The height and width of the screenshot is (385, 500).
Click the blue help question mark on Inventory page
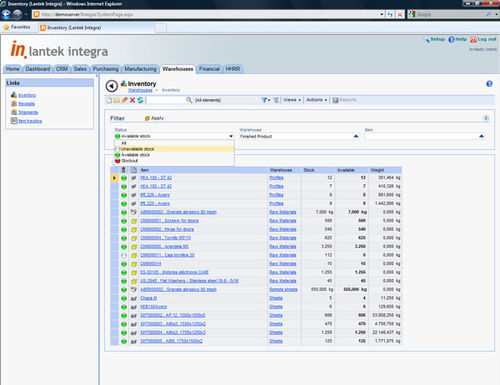pyautogui.click(x=489, y=84)
